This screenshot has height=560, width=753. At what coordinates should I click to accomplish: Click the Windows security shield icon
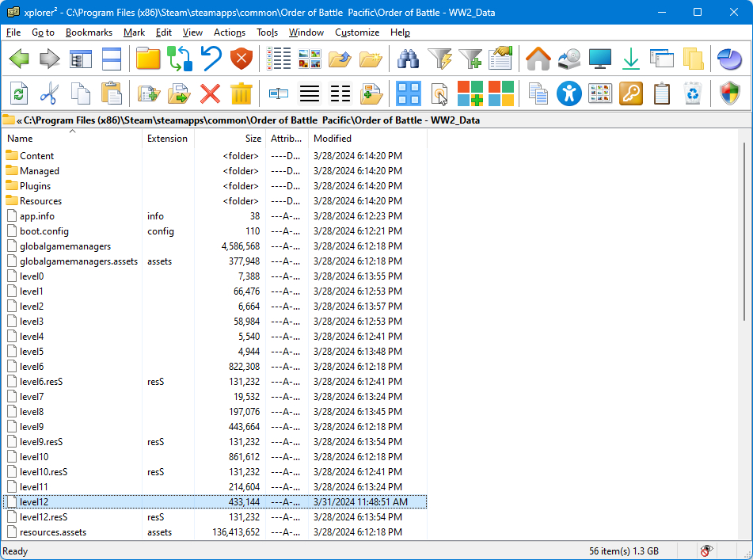pos(729,93)
